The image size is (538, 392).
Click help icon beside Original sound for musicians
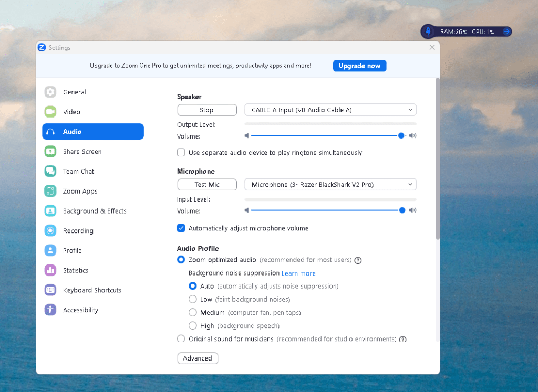(x=403, y=339)
